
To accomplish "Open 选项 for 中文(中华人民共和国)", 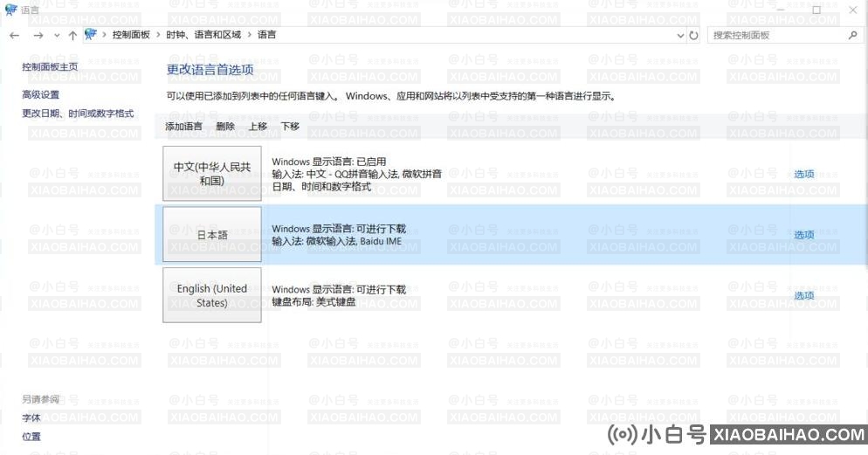I will pyautogui.click(x=803, y=174).
